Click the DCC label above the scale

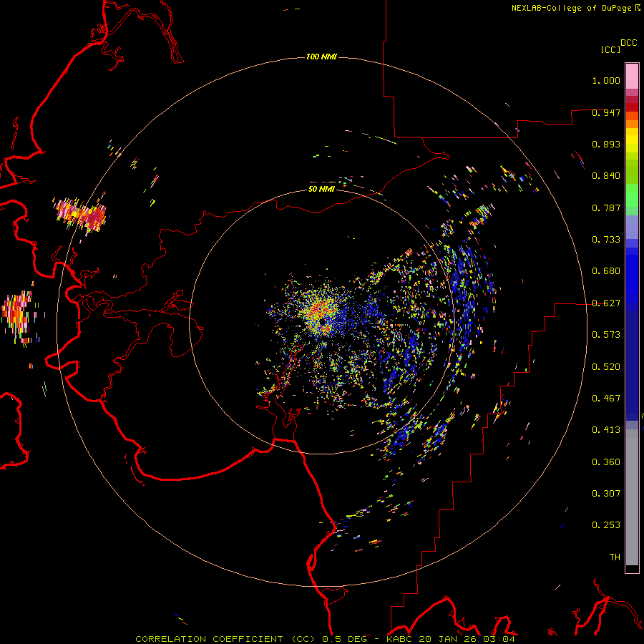(629, 43)
